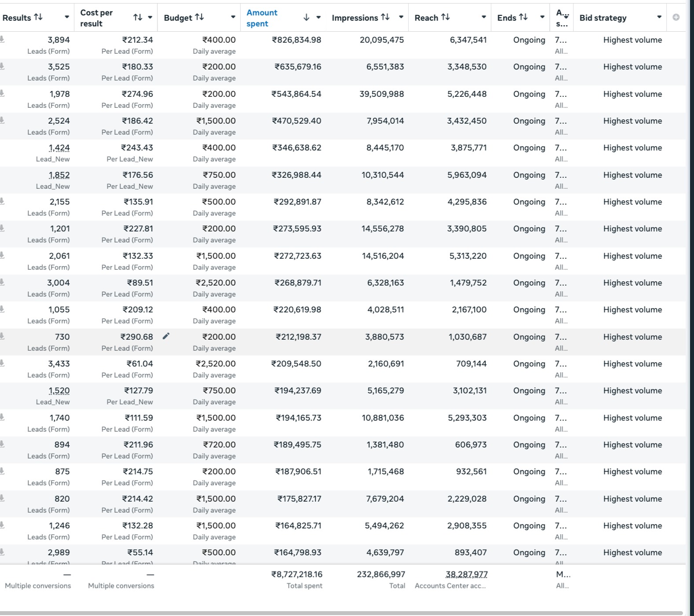Select the ₹826,834.98 amount spent cell
Screen dimensions: 694x616
296,40
